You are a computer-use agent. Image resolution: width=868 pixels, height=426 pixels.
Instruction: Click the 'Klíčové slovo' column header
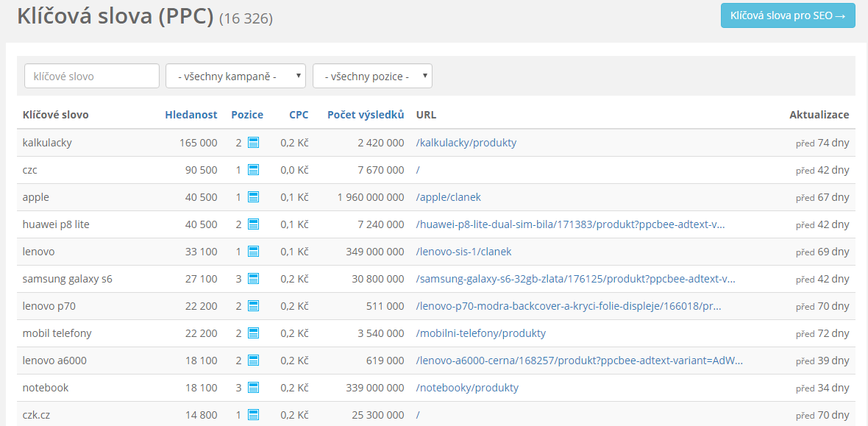pyautogui.click(x=55, y=115)
